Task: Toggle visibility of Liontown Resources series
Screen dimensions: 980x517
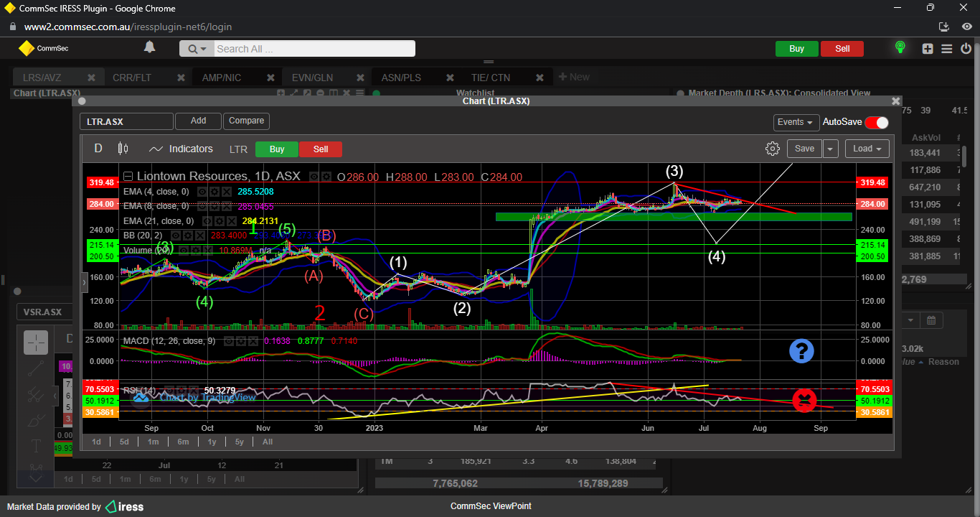Action: click(314, 177)
